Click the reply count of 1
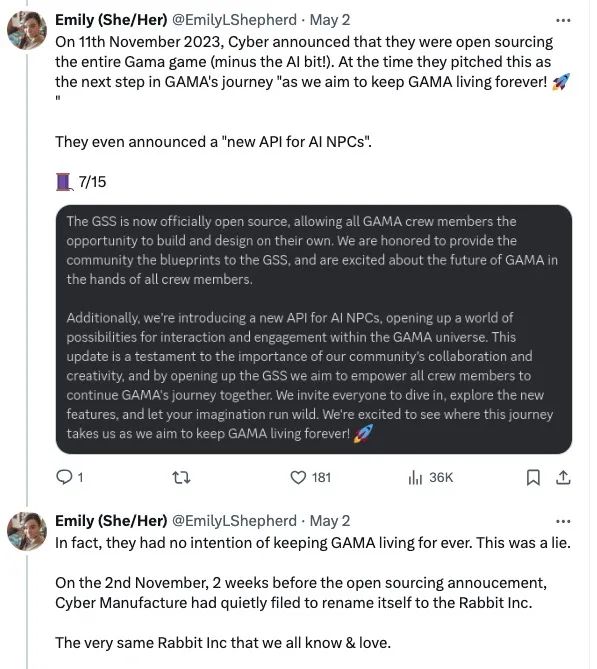 tap(80, 477)
